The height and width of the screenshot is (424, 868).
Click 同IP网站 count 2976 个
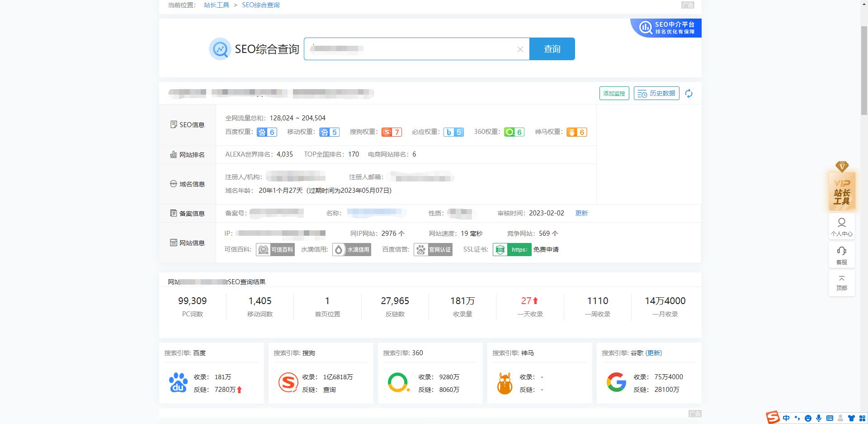pyautogui.click(x=393, y=233)
